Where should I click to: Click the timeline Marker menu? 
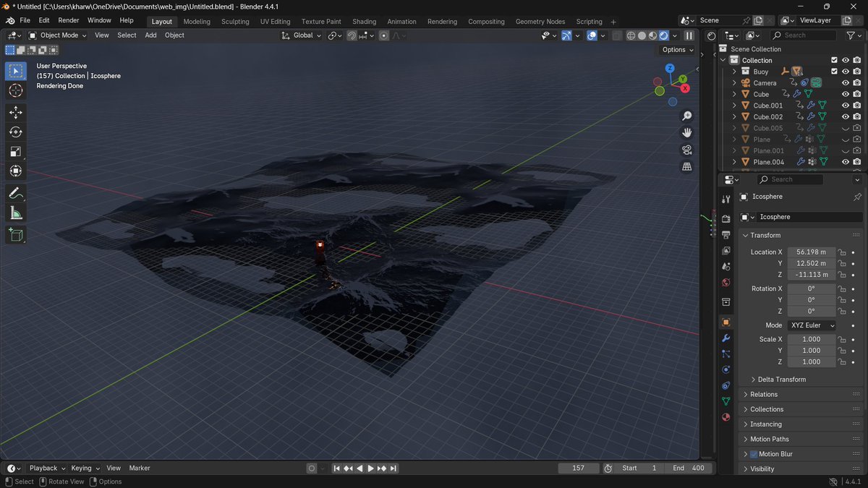tap(140, 468)
